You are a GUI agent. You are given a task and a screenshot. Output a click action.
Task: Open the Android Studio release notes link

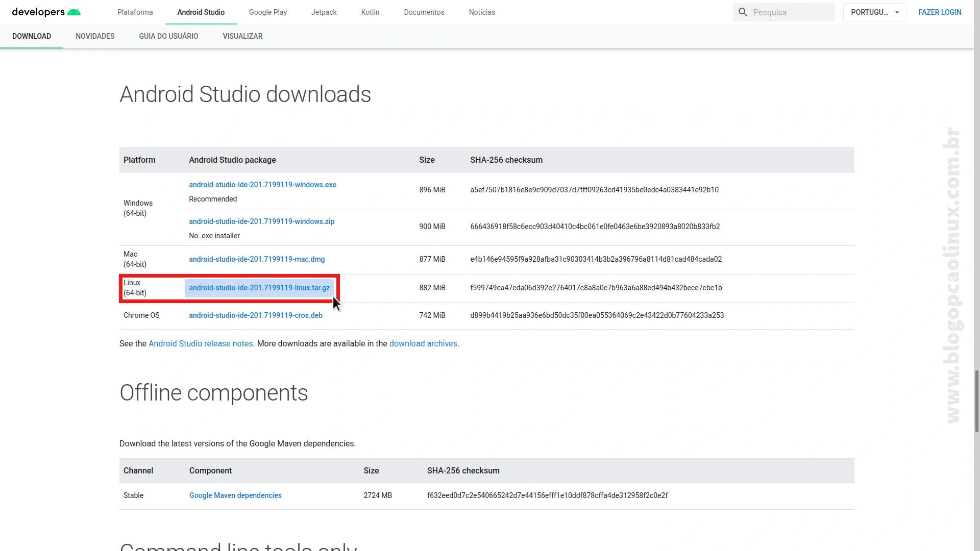click(200, 343)
